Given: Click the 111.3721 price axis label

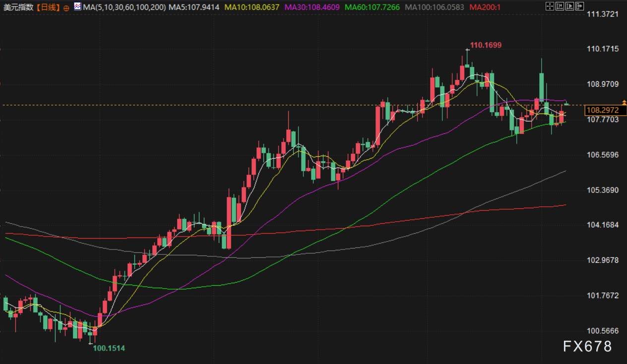Looking at the screenshot, I should tap(602, 14).
